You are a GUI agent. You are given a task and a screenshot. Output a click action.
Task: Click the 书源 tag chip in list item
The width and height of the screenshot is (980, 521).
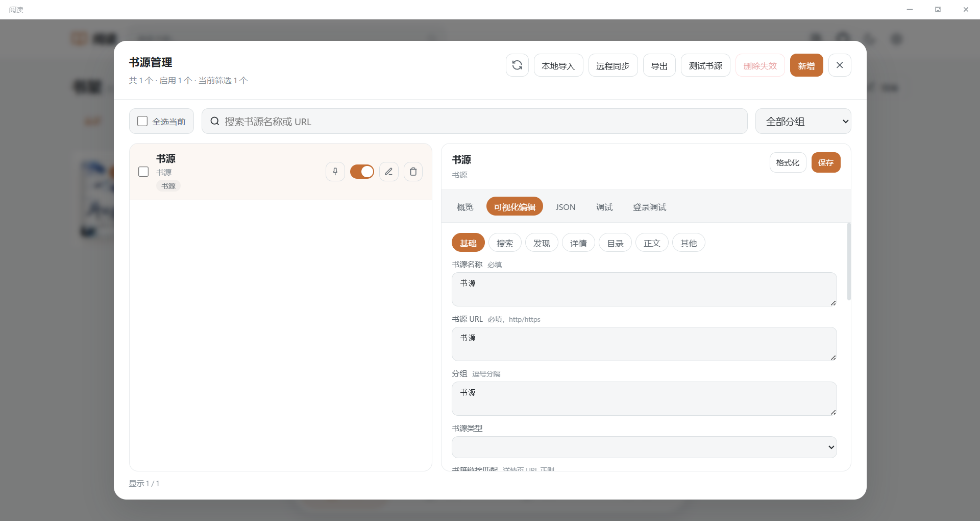pyautogui.click(x=168, y=186)
